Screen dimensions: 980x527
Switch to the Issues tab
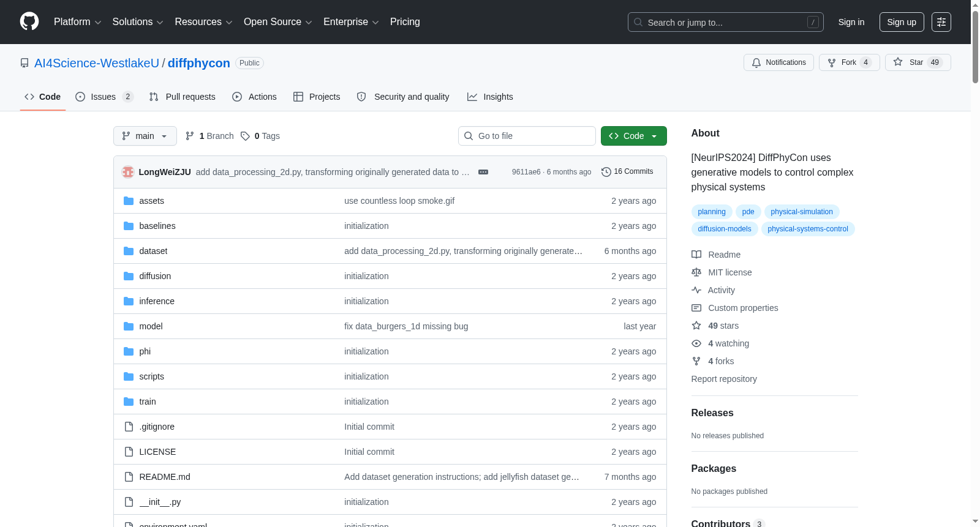pyautogui.click(x=104, y=97)
